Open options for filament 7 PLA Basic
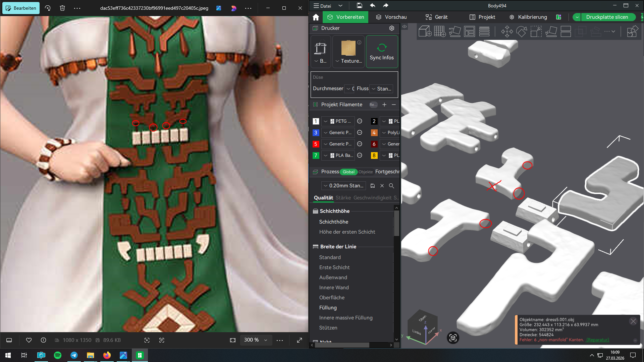 pos(360,155)
